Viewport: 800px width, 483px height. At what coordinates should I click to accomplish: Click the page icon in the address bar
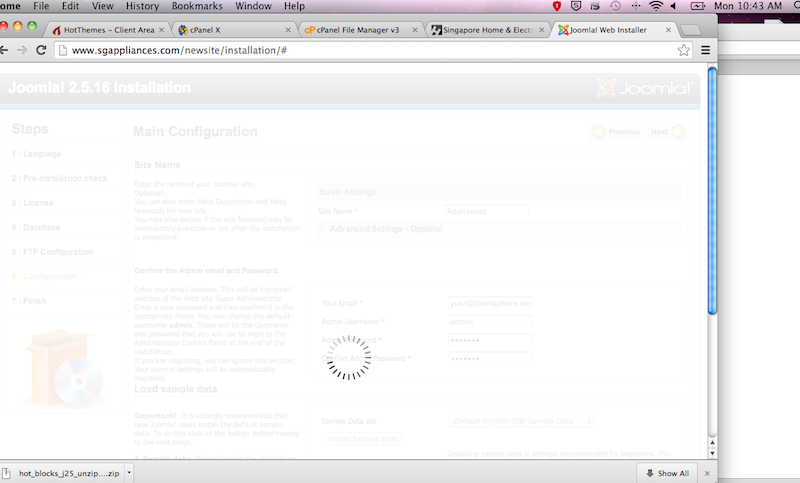tap(63, 50)
